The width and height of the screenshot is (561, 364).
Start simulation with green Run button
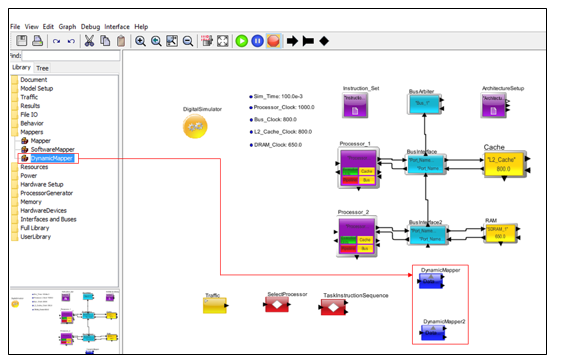[x=242, y=41]
